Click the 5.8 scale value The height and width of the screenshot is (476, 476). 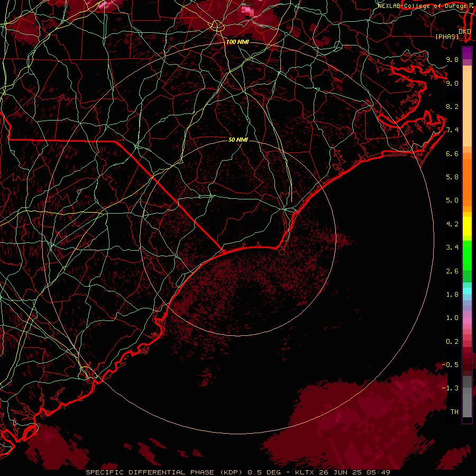pos(452,177)
